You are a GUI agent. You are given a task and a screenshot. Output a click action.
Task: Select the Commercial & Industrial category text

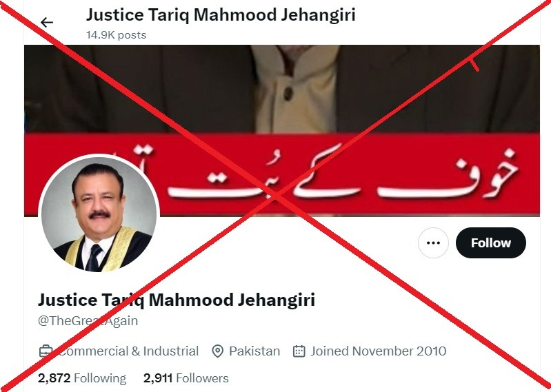point(128,351)
